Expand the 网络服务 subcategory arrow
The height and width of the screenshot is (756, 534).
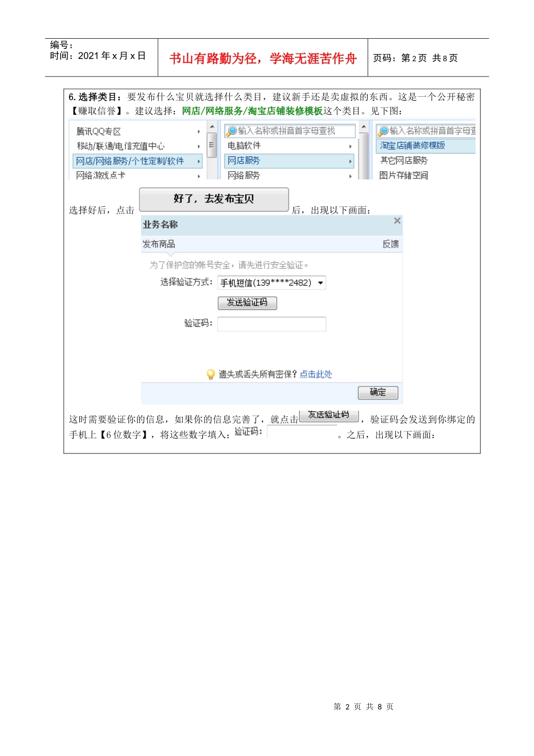pos(350,176)
